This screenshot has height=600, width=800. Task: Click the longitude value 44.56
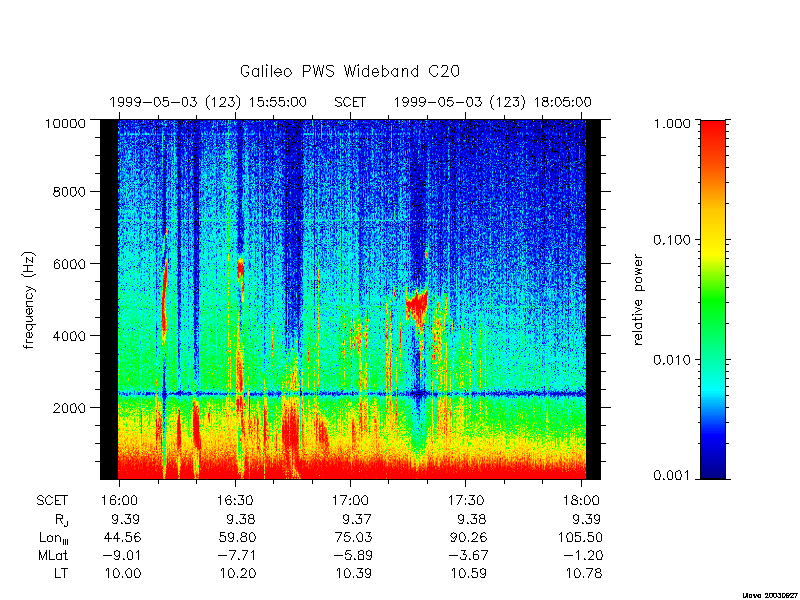pos(122,537)
